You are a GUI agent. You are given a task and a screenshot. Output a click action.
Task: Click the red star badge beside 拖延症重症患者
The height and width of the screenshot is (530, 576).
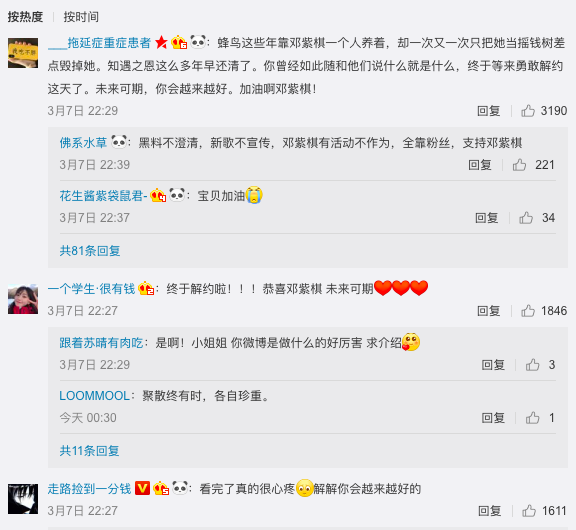161,43
